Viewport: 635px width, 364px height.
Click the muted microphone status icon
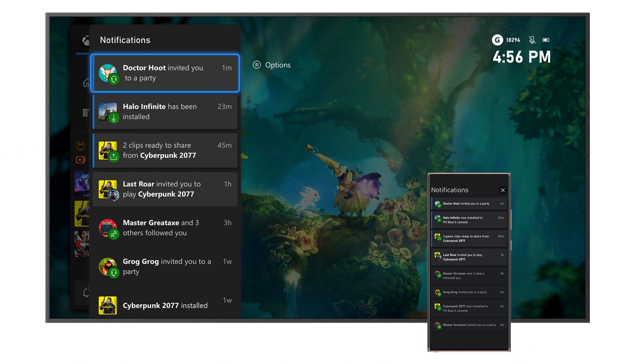coord(532,40)
